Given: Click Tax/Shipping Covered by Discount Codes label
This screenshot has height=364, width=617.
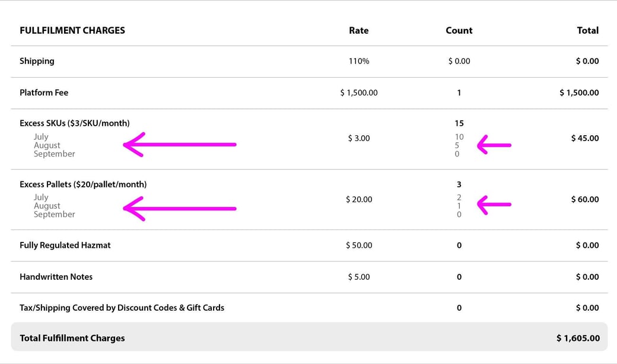Looking at the screenshot, I should [x=122, y=308].
